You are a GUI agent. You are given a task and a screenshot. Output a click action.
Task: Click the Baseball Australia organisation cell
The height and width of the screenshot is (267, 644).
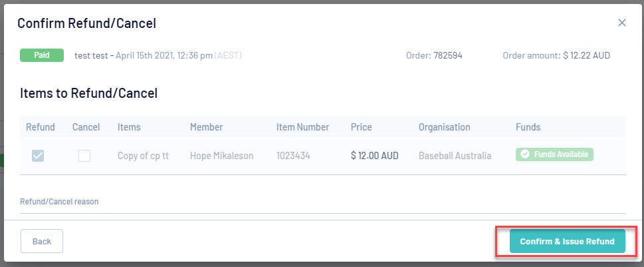click(x=455, y=156)
